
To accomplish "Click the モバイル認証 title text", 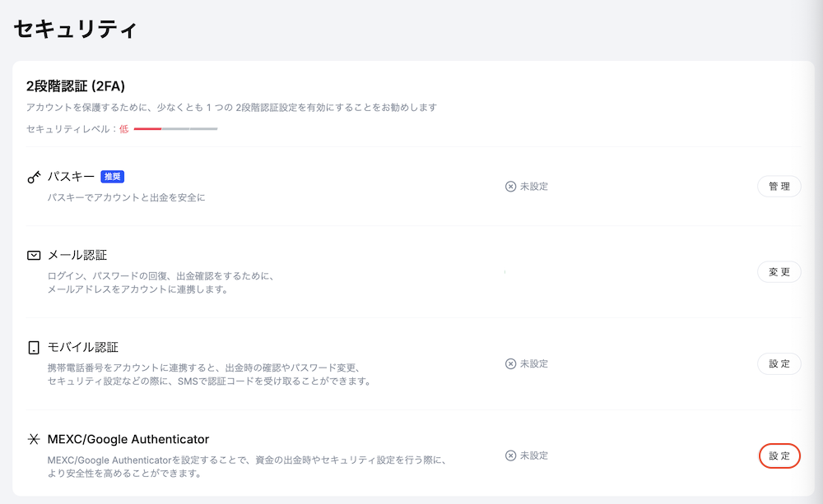I will point(83,348).
